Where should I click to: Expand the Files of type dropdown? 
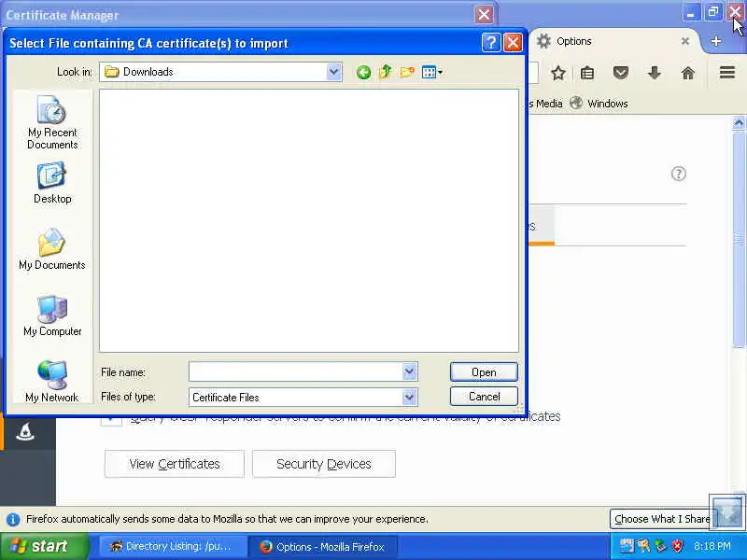point(409,398)
